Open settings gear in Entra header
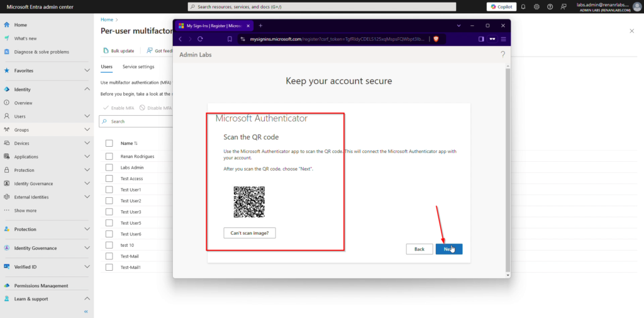 [536, 6]
